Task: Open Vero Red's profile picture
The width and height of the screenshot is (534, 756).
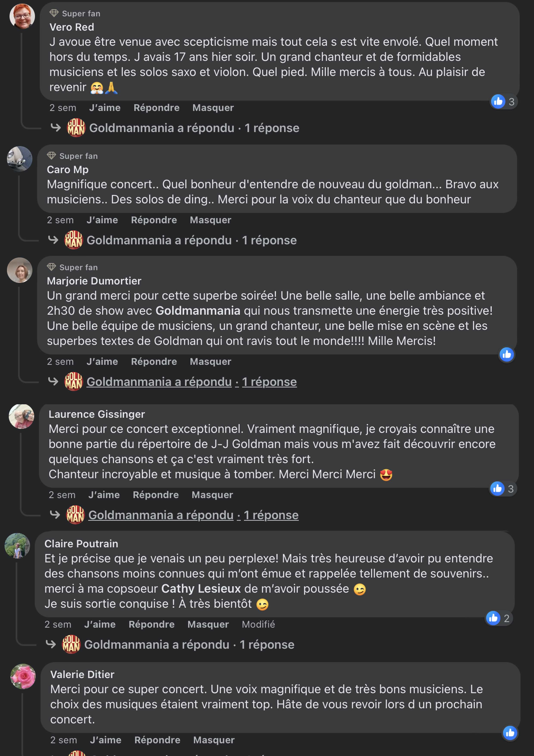Action: (22, 16)
